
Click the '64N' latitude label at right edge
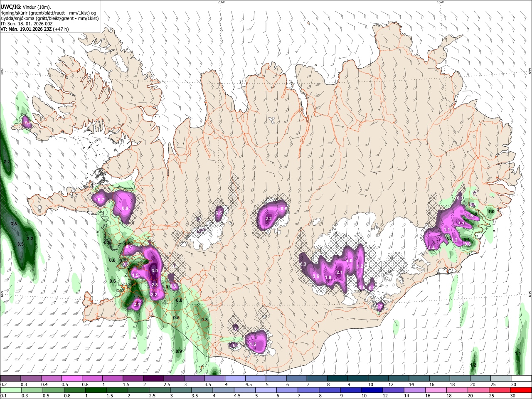530,294
